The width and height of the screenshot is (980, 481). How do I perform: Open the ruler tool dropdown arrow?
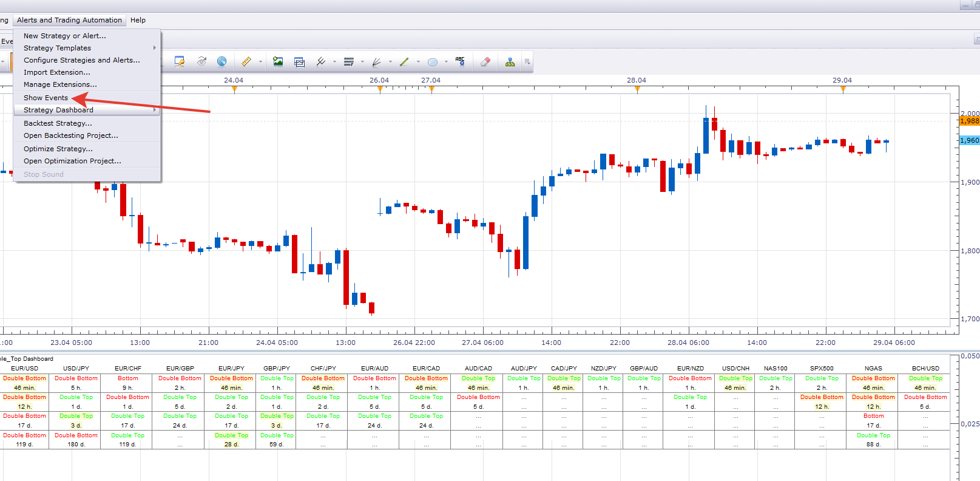pos(260,61)
